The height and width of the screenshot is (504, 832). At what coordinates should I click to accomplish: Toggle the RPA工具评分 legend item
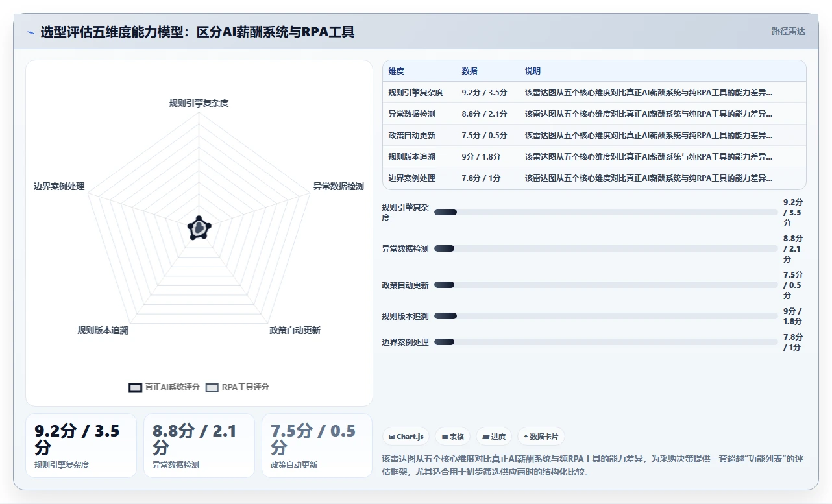tap(237, 387)
